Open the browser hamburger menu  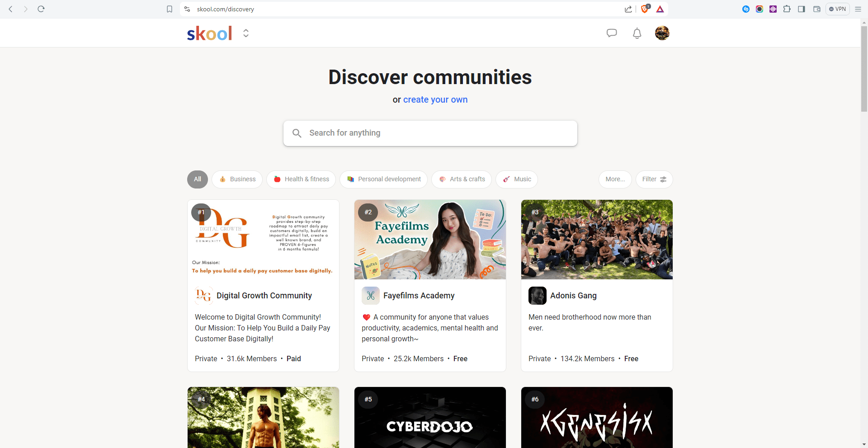[x=858, y=9]
